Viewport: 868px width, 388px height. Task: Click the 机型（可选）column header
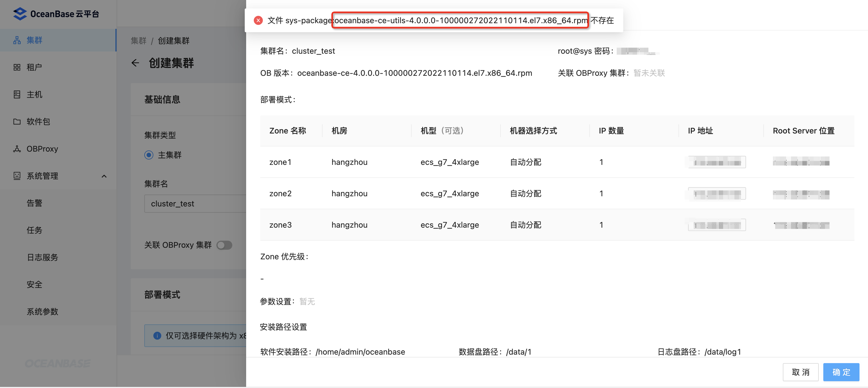click(442, 131)
